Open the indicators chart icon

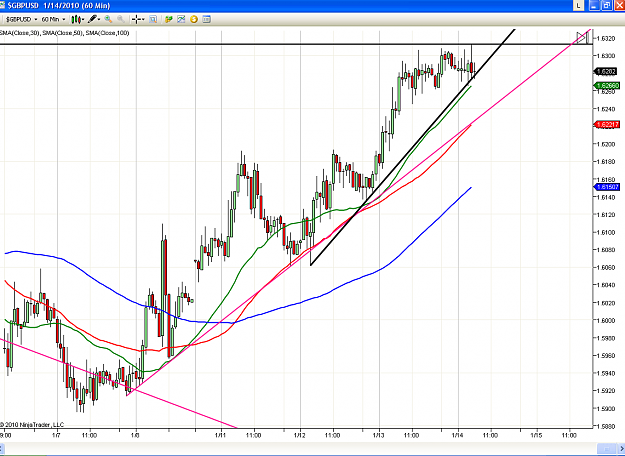click(x=181, y=19)
